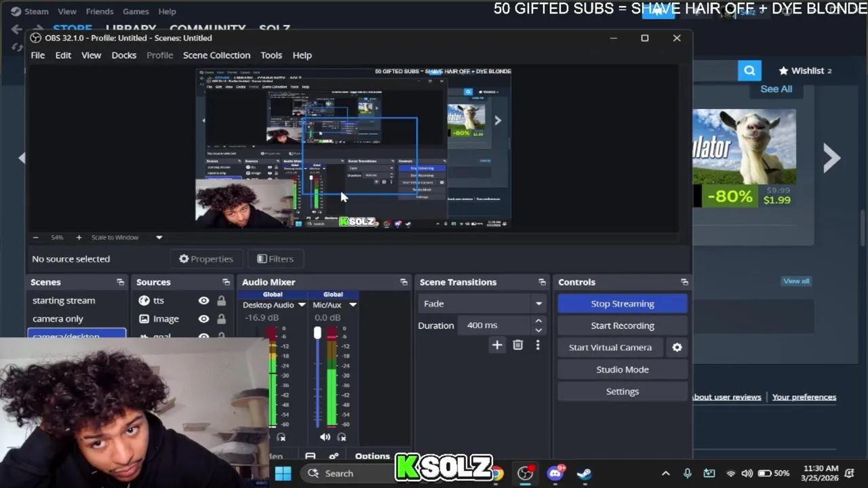Go to previous Steam carousel item
868x488 pixels.
tap(22, 158)
